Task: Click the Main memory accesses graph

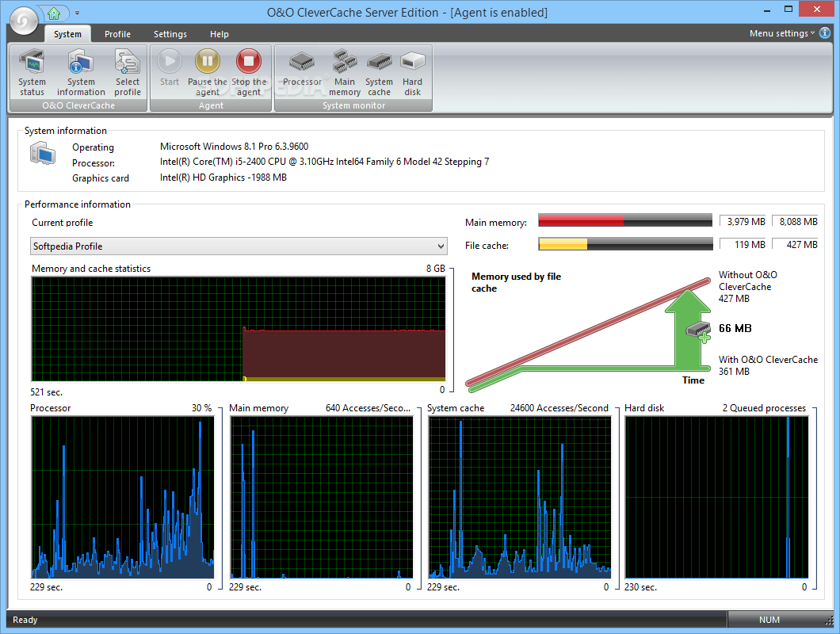Action: (x=322, y=498)
